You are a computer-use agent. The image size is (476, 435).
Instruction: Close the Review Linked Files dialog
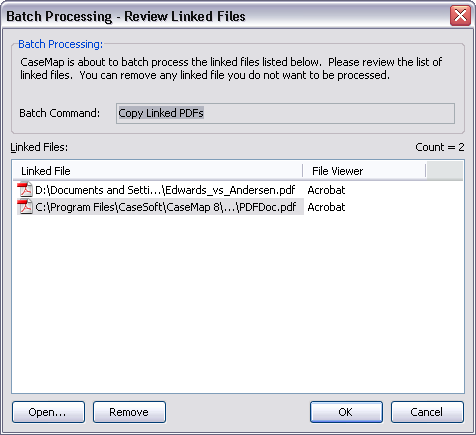click(460, 15)
